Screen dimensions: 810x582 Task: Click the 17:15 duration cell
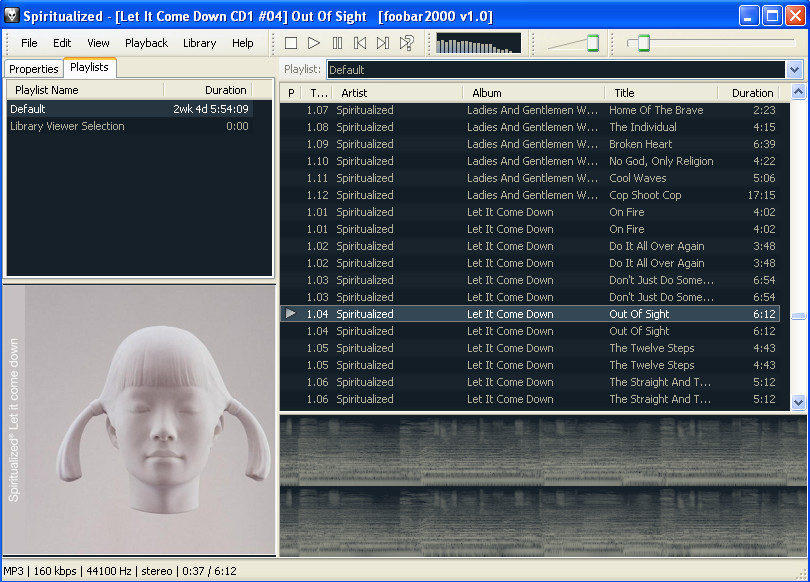761,195
